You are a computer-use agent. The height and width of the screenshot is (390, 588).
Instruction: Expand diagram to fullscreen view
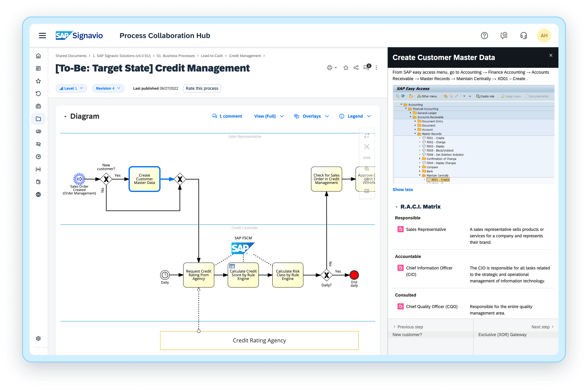pos(367,136)
